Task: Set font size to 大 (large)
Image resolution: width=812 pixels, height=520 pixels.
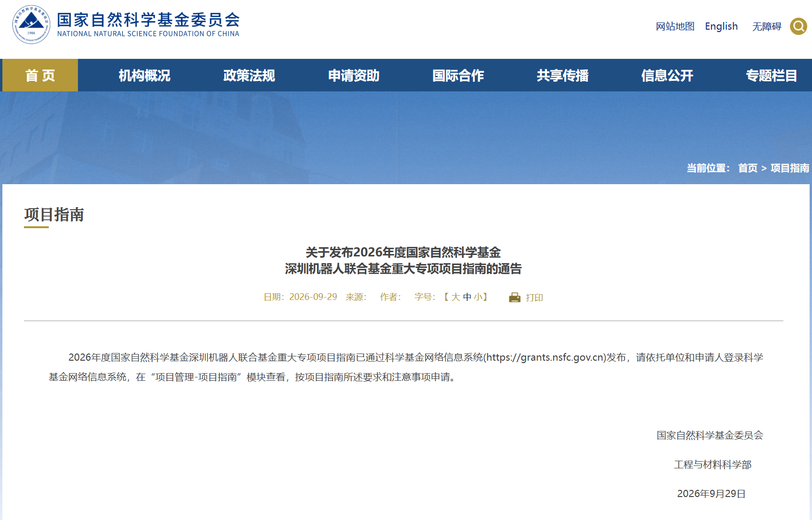Action: pos(456,297)
